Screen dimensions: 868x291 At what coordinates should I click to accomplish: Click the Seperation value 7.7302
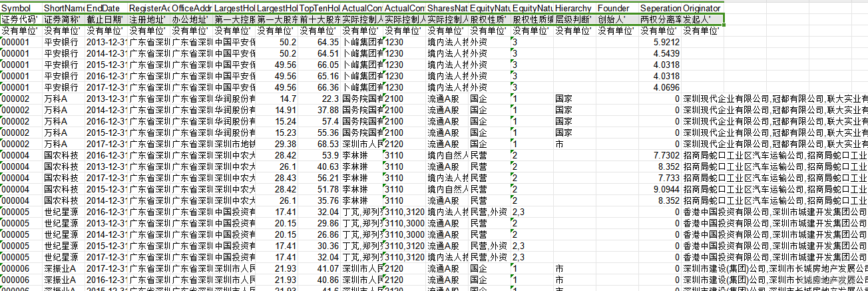coord(660,154)
